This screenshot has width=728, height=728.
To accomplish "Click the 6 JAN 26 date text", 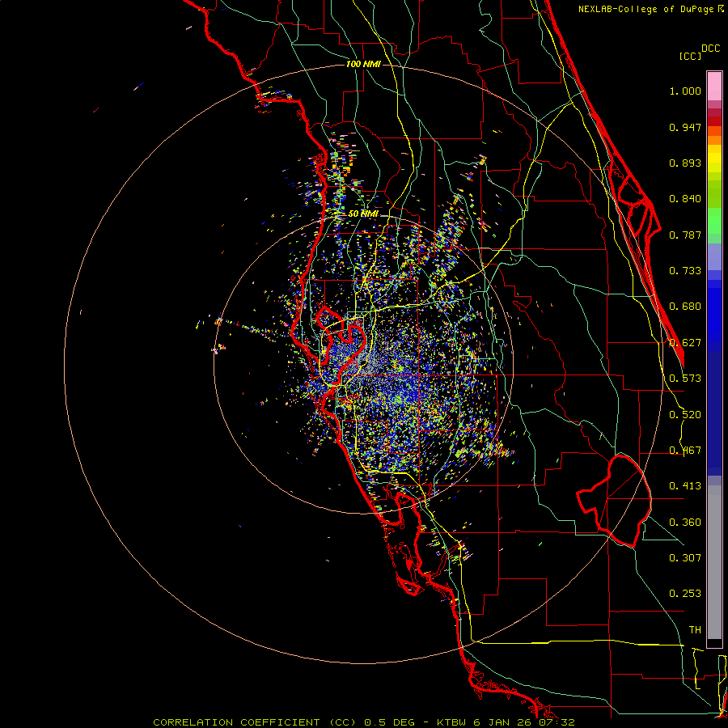I will 502,722.
